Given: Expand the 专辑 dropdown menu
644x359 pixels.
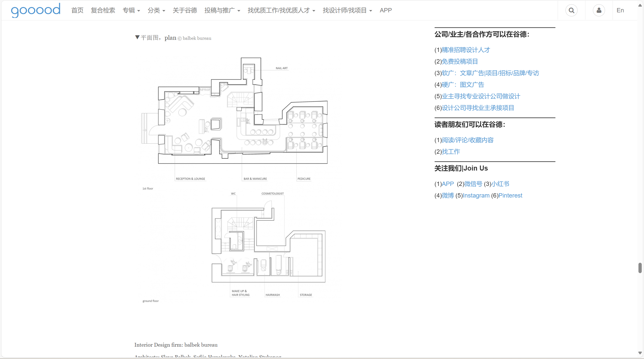Looking at the screenshot, I should click(x=131, y=10).
